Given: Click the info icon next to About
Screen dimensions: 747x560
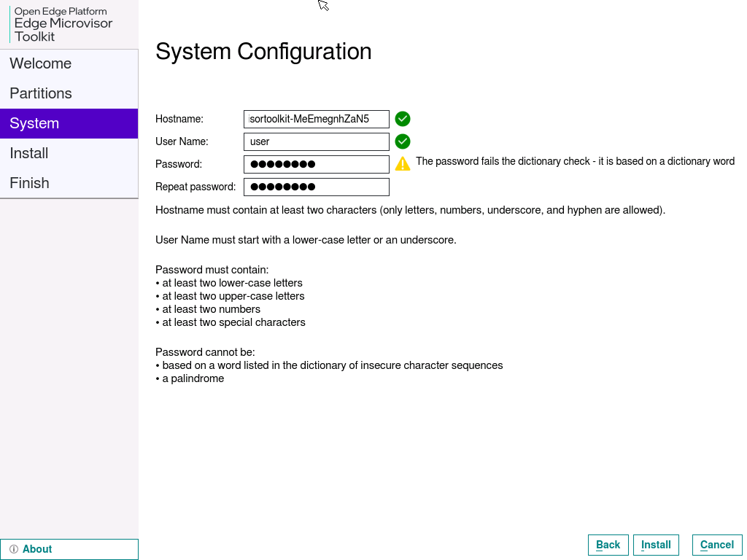Looking at the screenshot, I should [13, 549].
